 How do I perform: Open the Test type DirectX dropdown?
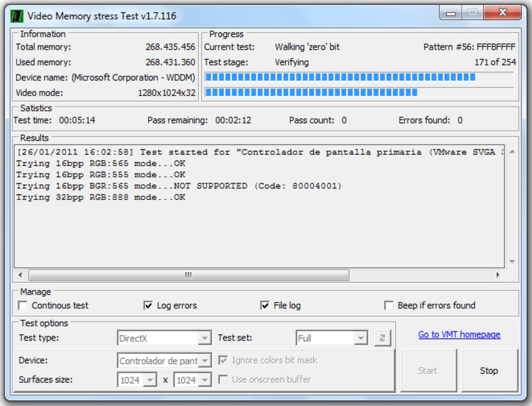pyautogui.click(x=205, y=338)
